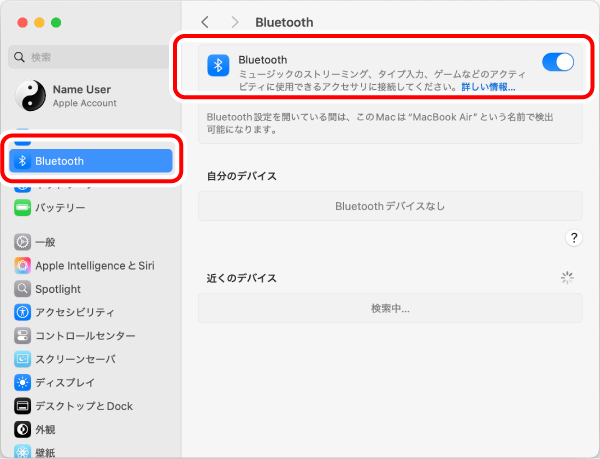Click the Apple Intelligence colorful icon

(23, 265)
